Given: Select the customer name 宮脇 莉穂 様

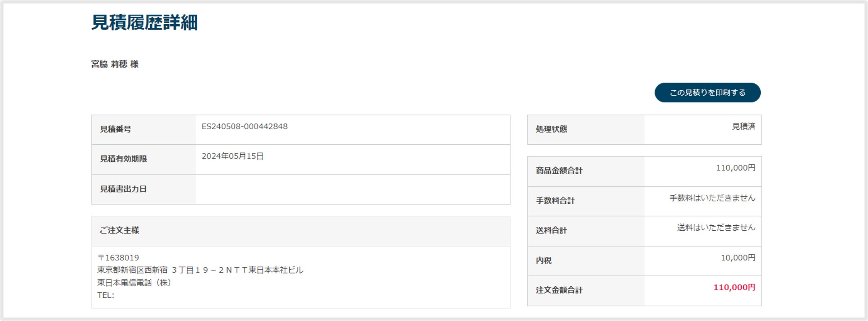Looking at the screenshot, I should point(115,64).
